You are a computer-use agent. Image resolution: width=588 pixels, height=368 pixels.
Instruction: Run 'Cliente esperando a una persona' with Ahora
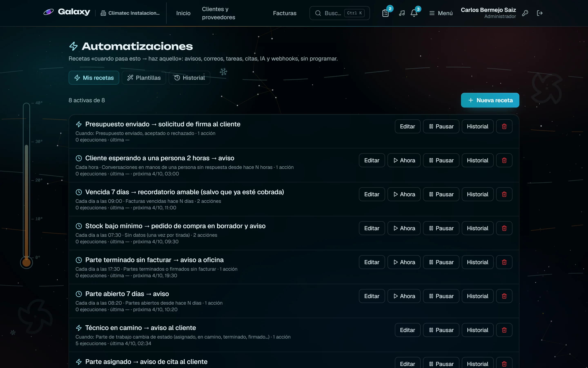click(404, 160)
